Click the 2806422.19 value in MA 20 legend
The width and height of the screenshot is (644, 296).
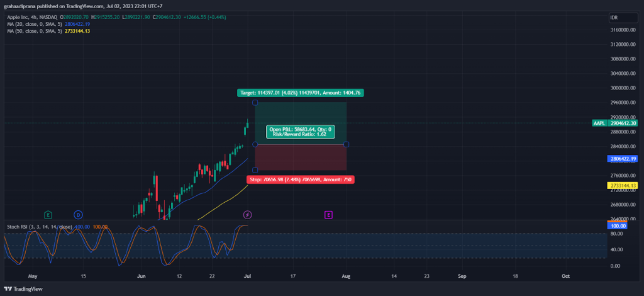77,25
